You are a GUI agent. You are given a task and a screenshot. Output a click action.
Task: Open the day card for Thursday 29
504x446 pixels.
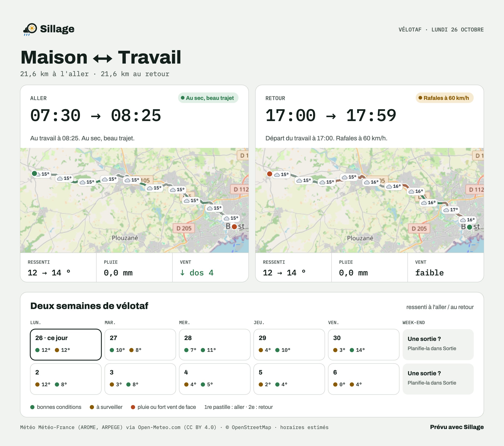tap(289, 344)
